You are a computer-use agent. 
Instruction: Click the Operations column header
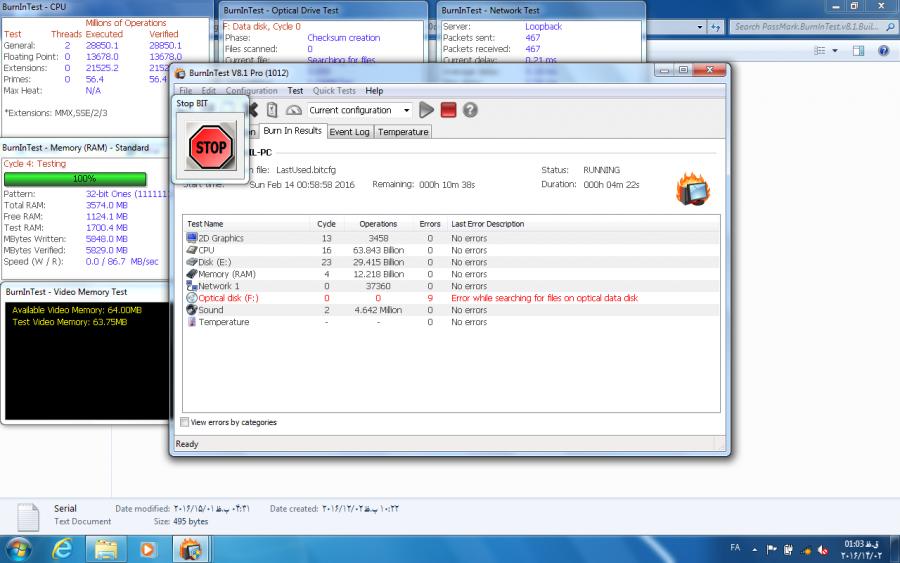point(378,224)
